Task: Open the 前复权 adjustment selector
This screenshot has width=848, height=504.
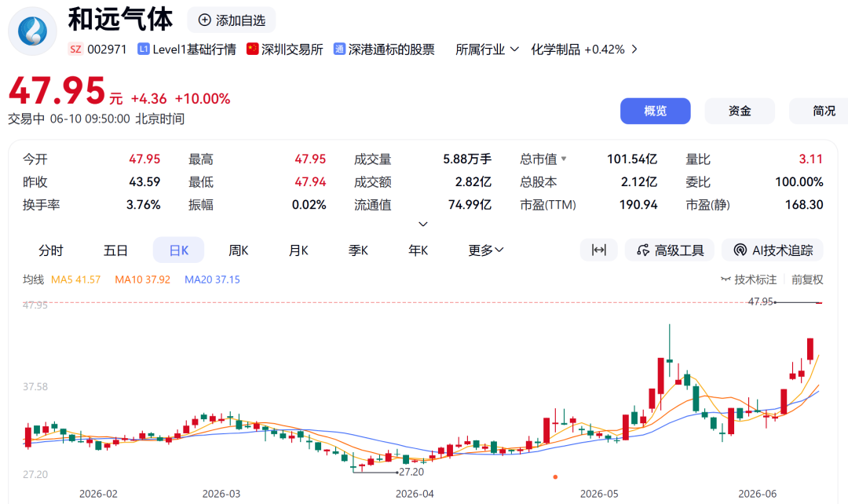Action: pos(807,279)
